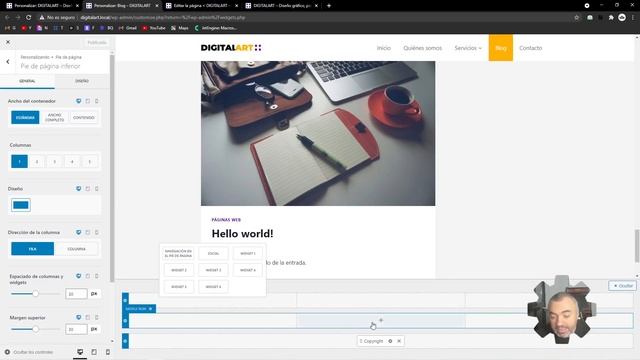
Task: Add Social item from the popup
Action: tap(213, 253)
